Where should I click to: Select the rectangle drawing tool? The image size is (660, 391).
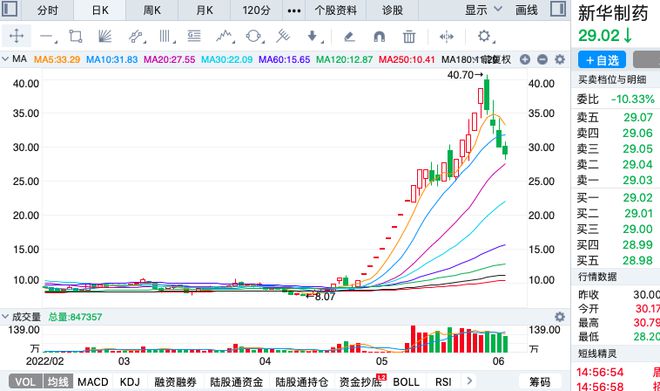tap(76, 36)
